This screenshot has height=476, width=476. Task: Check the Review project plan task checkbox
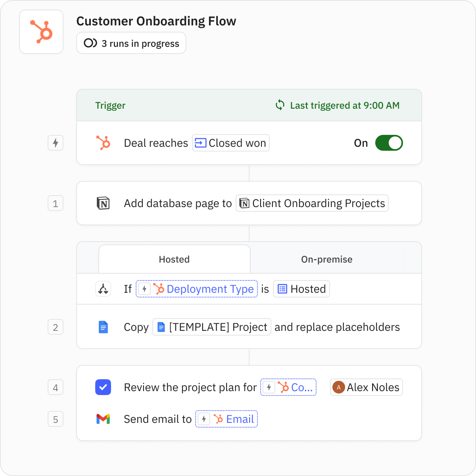(x=103, y=387)
